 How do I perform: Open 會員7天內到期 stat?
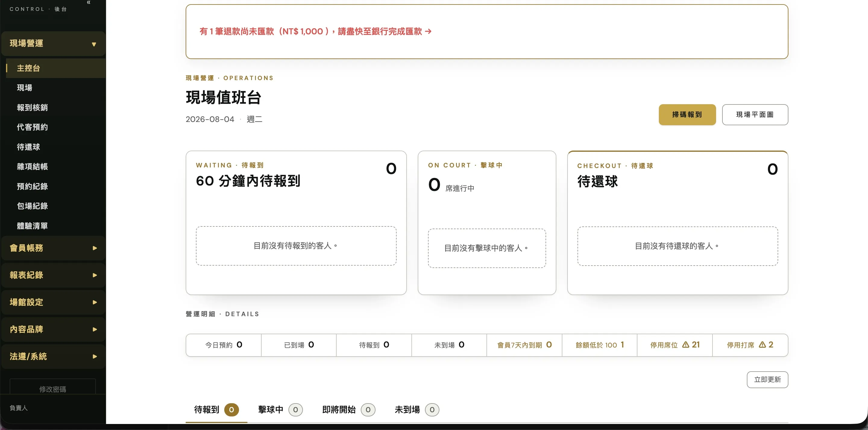click(524, 345)
